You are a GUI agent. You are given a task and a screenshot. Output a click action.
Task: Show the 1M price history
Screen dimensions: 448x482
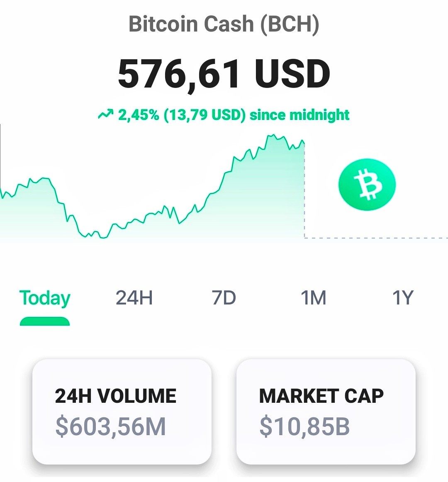point(313,297)
